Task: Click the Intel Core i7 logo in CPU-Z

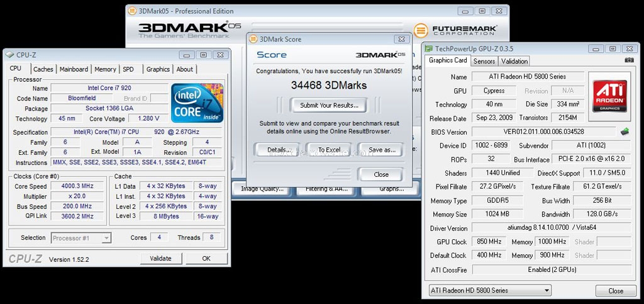Action: [197, 103]
